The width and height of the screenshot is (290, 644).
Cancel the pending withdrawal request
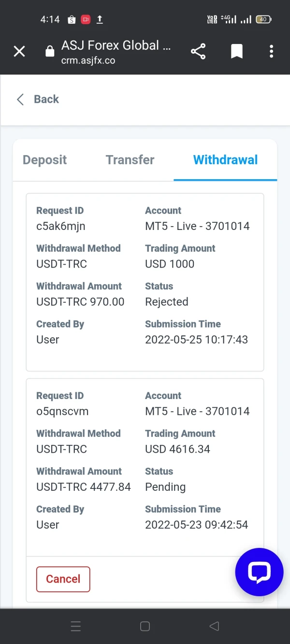(63, 579)
